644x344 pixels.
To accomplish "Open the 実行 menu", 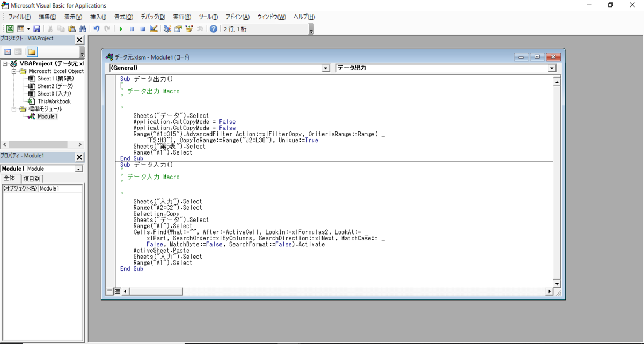I will click(x=182, y=17).
